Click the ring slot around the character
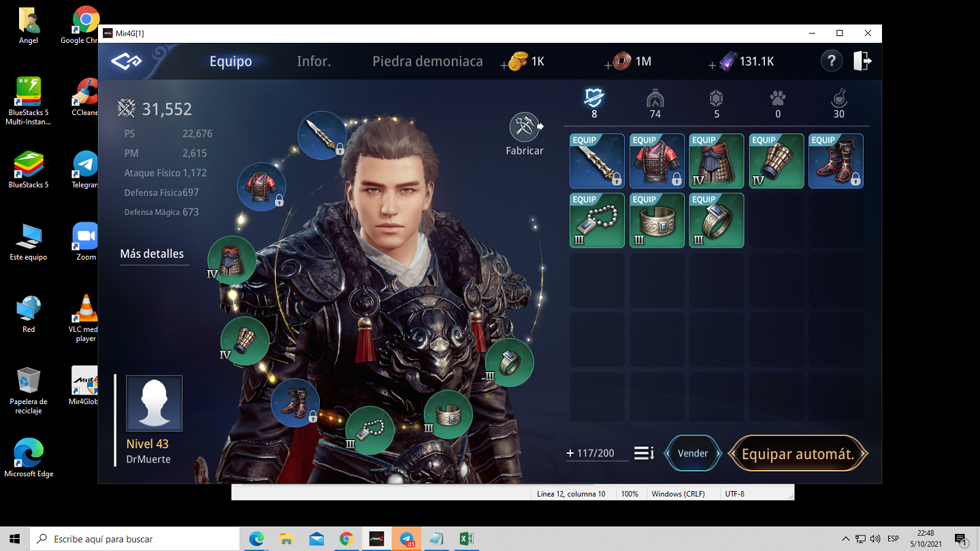The width and height of the screenshot is (980, 551). point(509,363)
